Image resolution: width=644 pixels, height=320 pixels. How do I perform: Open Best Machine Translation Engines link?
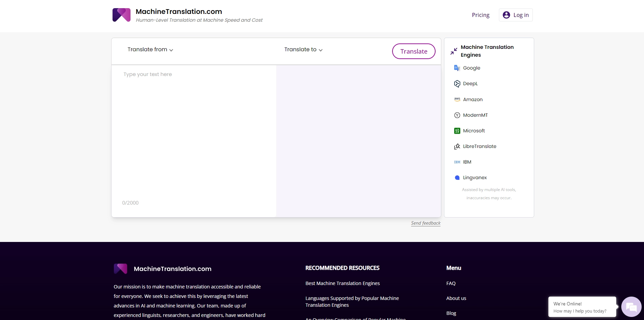[342, 283]
